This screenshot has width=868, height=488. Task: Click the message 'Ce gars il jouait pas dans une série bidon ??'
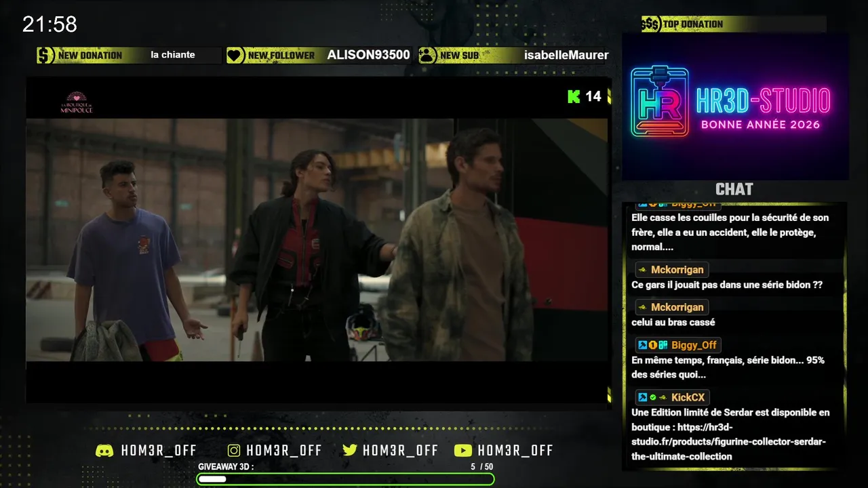click(x=727, y=285)
